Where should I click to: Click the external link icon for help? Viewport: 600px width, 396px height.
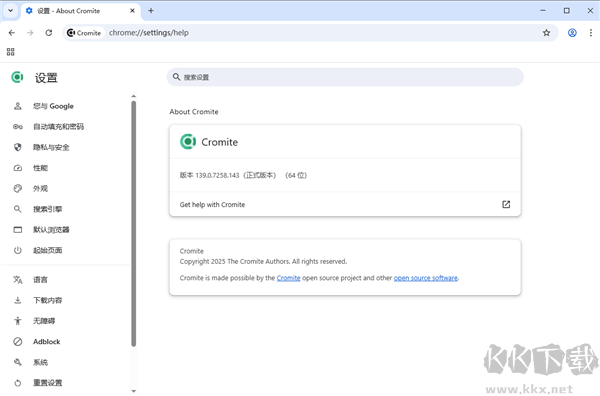(506, 204)
